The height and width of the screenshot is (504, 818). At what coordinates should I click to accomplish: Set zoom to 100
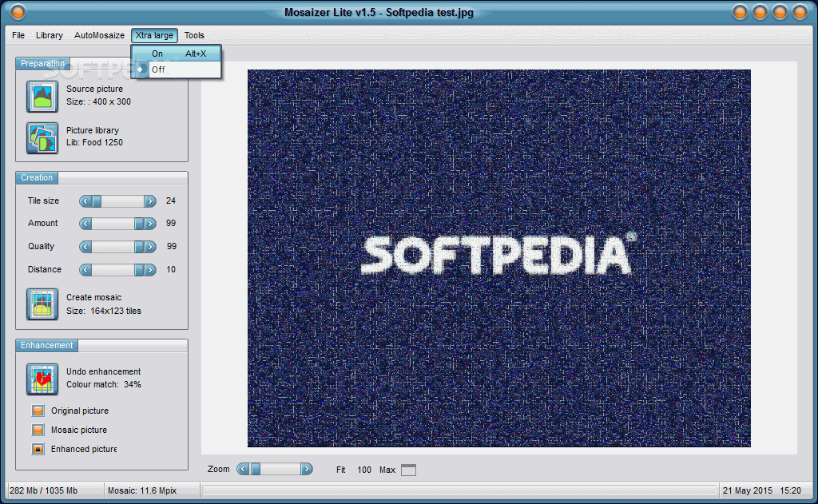[364, 470]
